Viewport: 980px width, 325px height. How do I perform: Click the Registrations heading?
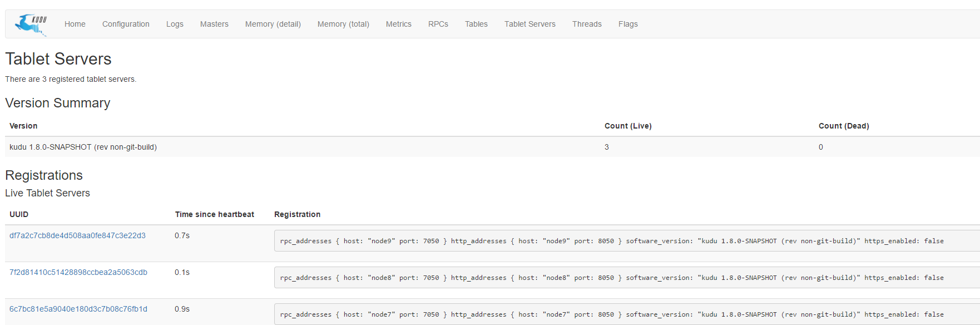44,175
